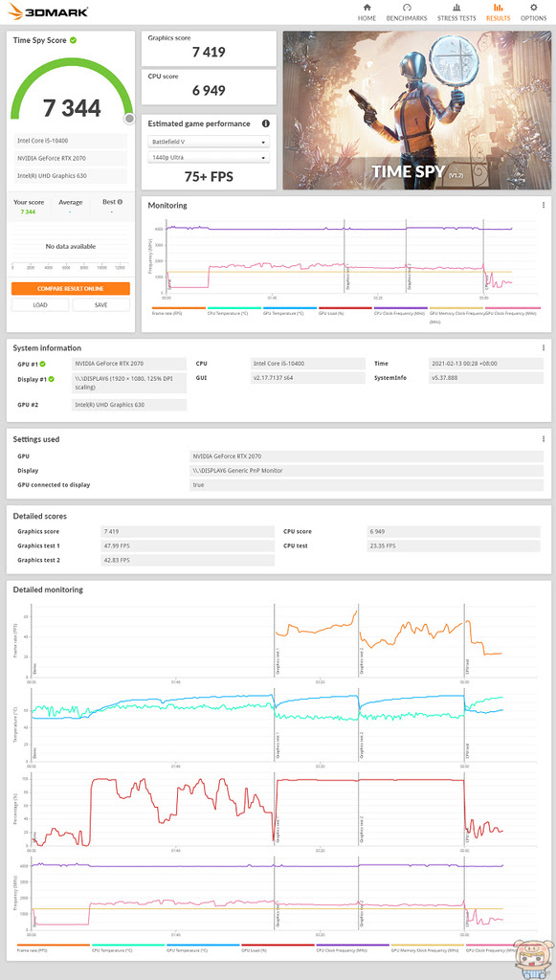Toggle CPU Temperature legend in Monitoring chart
Image resolution: width=556 pixels, height=980 pixels.
pyautogui.click(x=234, y=311)
